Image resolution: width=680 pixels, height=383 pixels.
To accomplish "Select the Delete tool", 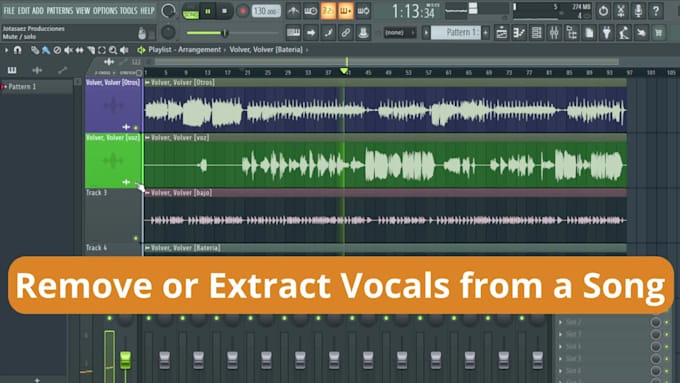I will [57, 50].
